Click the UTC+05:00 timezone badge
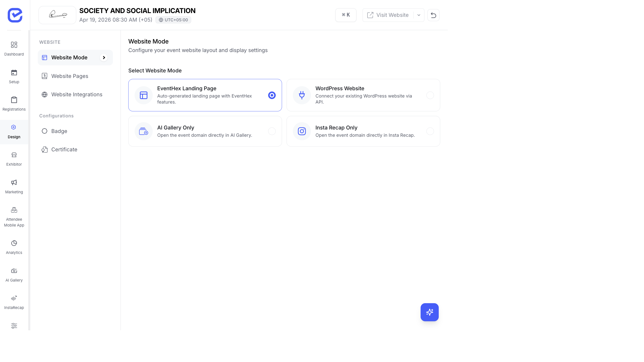The height and width of the screenshot is (362, 644). (173, 20)
